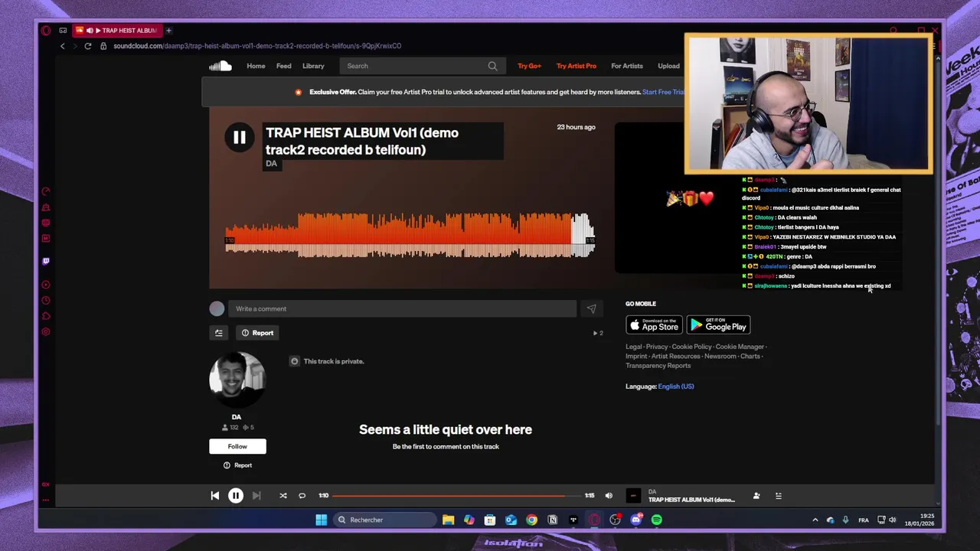Open Discord from the taskbar
The height and width of the screenshot is (551, 980).
click(x=636, y=520)
